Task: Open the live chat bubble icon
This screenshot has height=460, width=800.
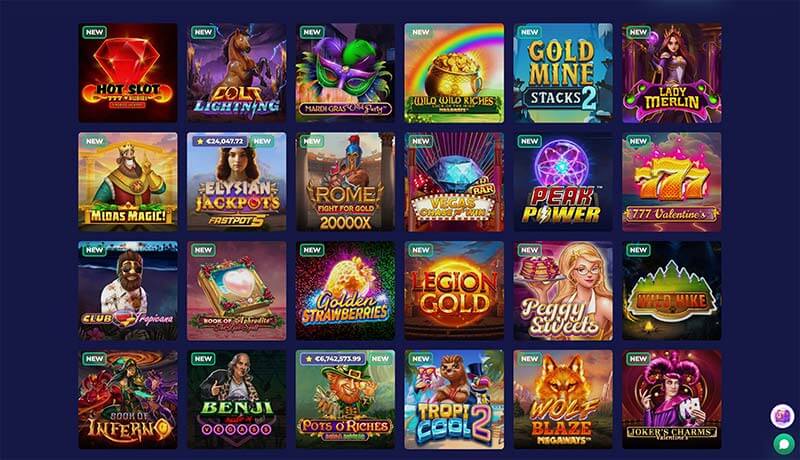Action: (783, 443)
